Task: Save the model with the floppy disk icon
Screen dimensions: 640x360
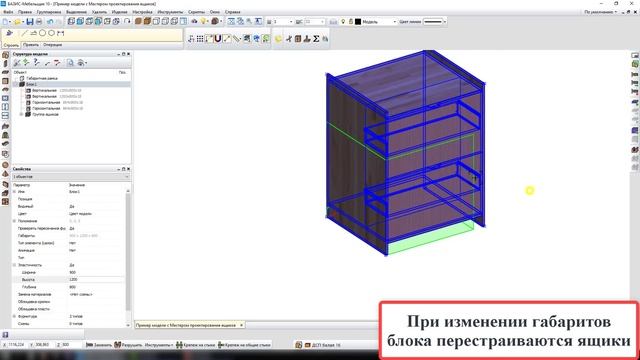Action: pyautogui.click(x=29, y=22)
